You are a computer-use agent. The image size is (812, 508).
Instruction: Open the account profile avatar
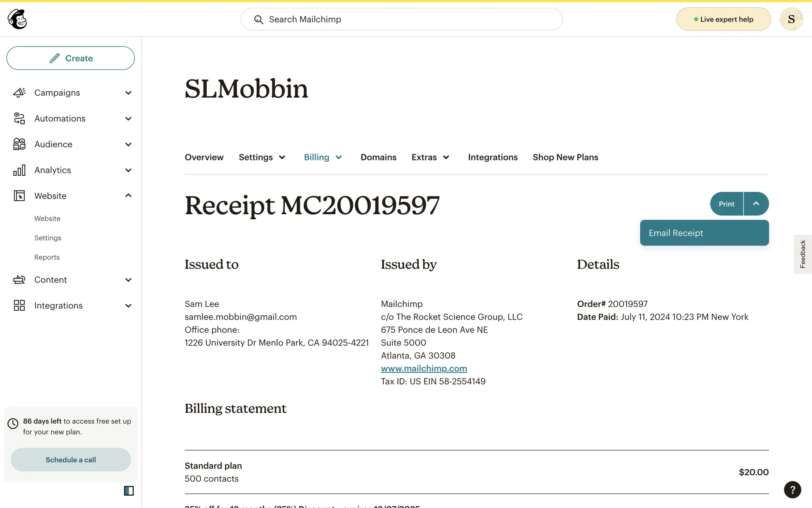791,19
